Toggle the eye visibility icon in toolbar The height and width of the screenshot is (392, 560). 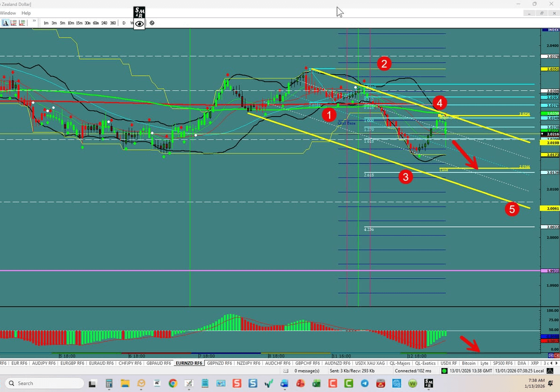click(139, 23)
